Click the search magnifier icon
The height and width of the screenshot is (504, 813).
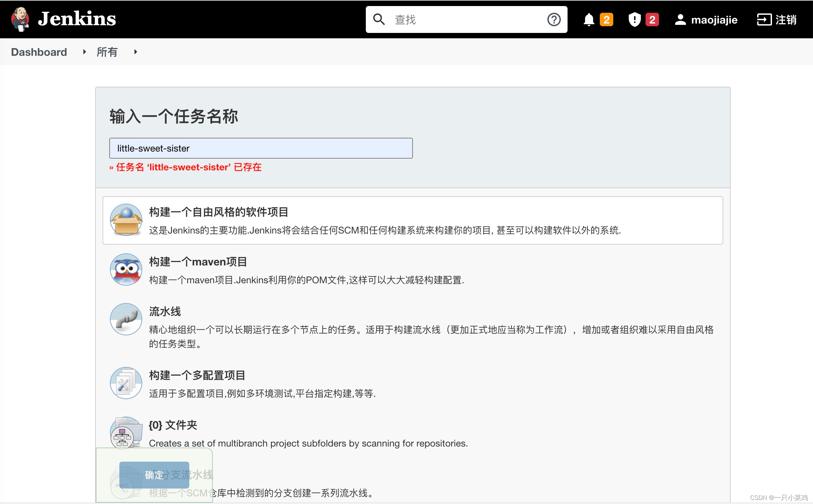[379, 19]
